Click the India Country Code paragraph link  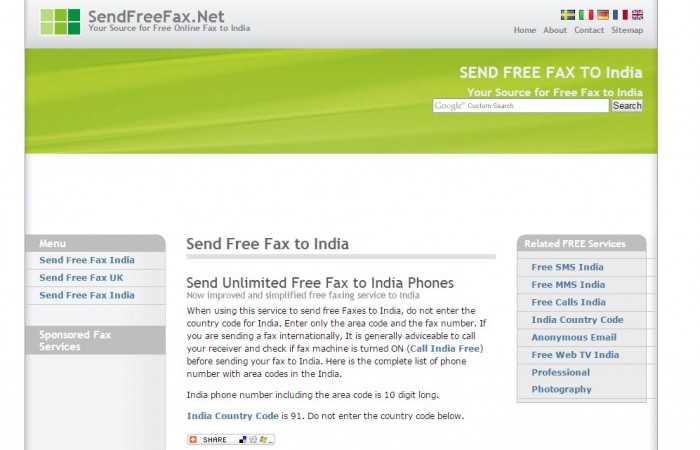(233, 416)
